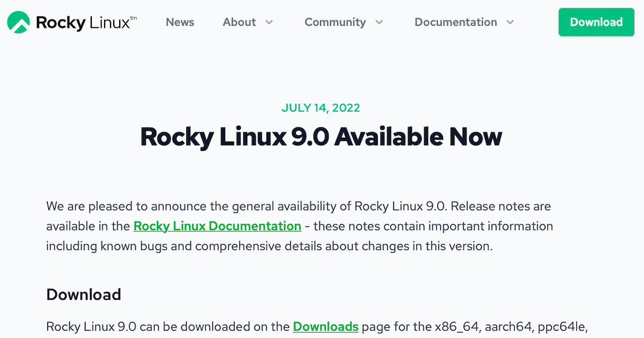Select the green mountain emblem in header

point(18,22)
